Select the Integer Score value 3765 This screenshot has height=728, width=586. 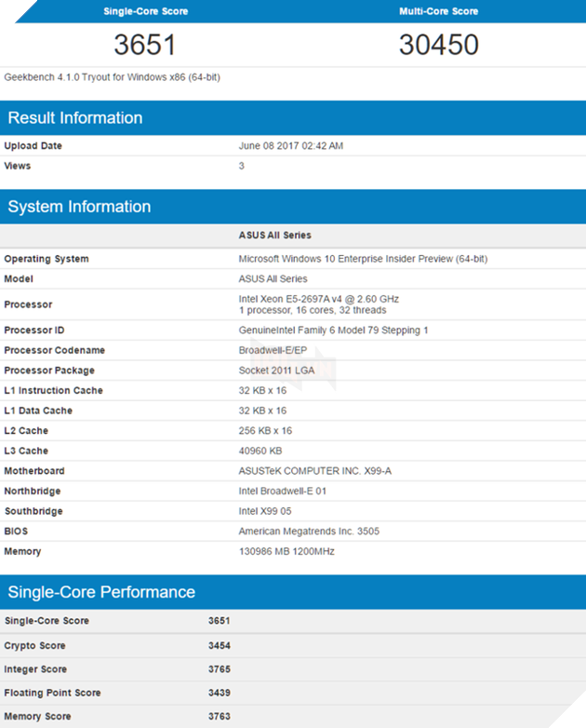pos(219,669)
